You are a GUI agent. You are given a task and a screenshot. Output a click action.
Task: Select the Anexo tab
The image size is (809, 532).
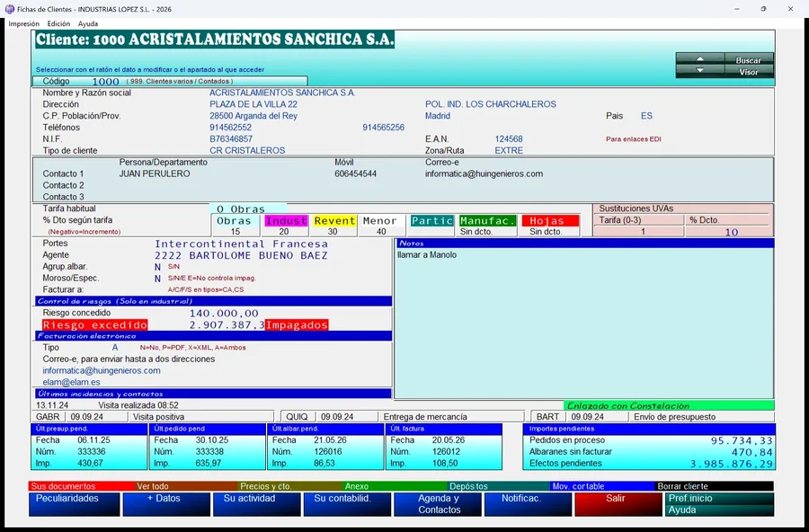(x=395, y=486)
